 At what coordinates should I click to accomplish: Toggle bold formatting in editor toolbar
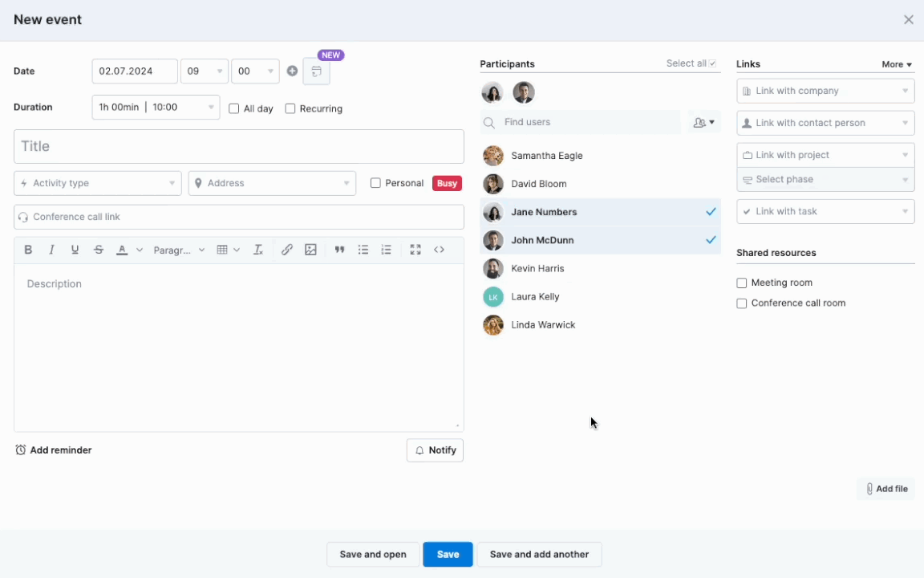28,250
